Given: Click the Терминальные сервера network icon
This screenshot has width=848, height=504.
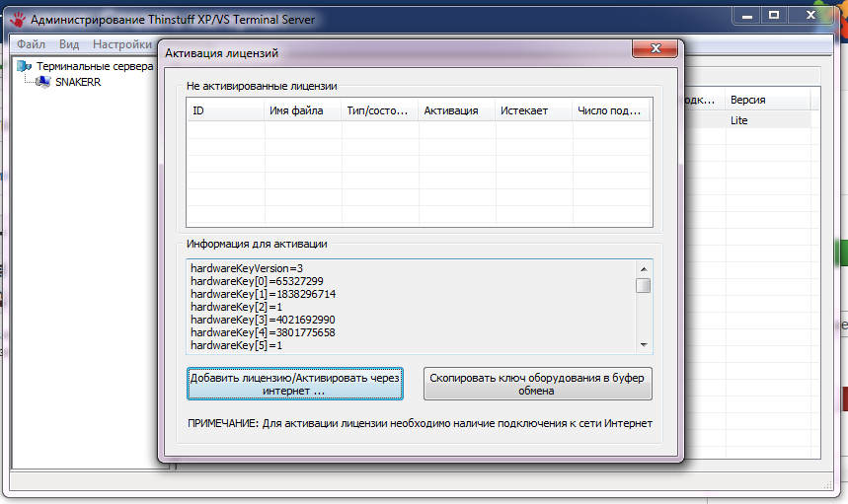Looking at the screenshot, I should pyautogui.click(x=25, y=66).
